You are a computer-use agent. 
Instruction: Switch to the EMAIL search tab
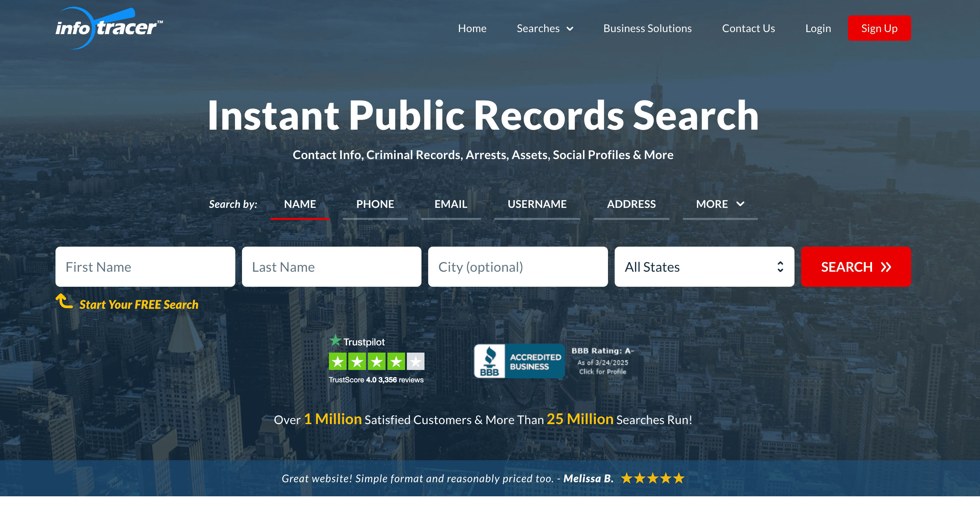tap(451, 204)
